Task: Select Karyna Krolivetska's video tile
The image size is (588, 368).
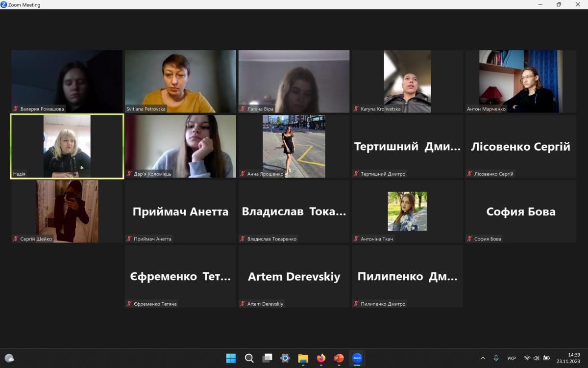Action: pyautogui.click(x=407, y=81)
